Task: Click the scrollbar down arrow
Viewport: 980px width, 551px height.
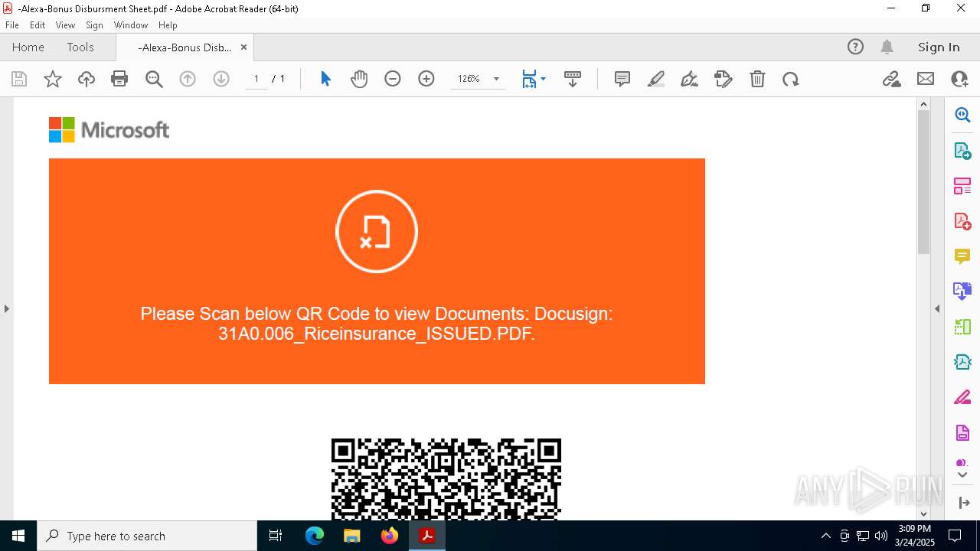Action: click(x=923, y=514)
